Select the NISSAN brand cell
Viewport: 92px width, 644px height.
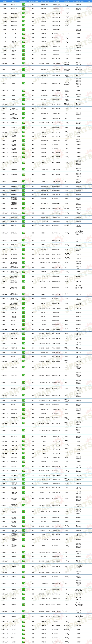[4, 59]
